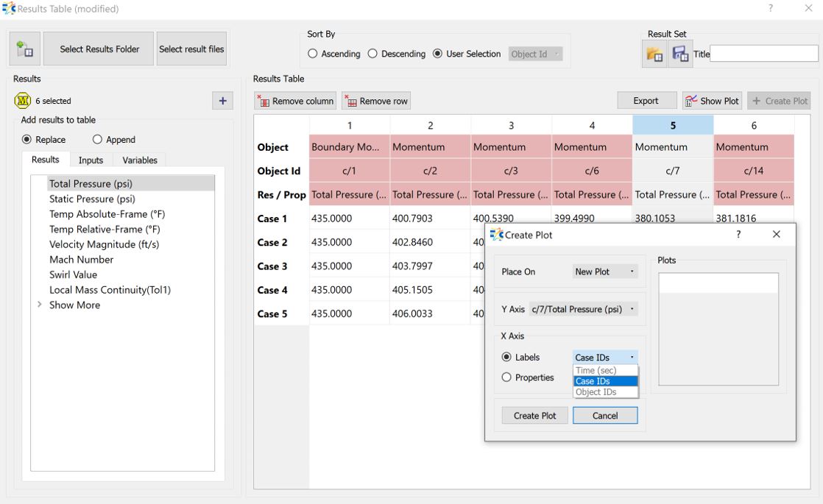
Task: Click the load results icon at top left
Action: pyautogui.click(x=24, y=49)
